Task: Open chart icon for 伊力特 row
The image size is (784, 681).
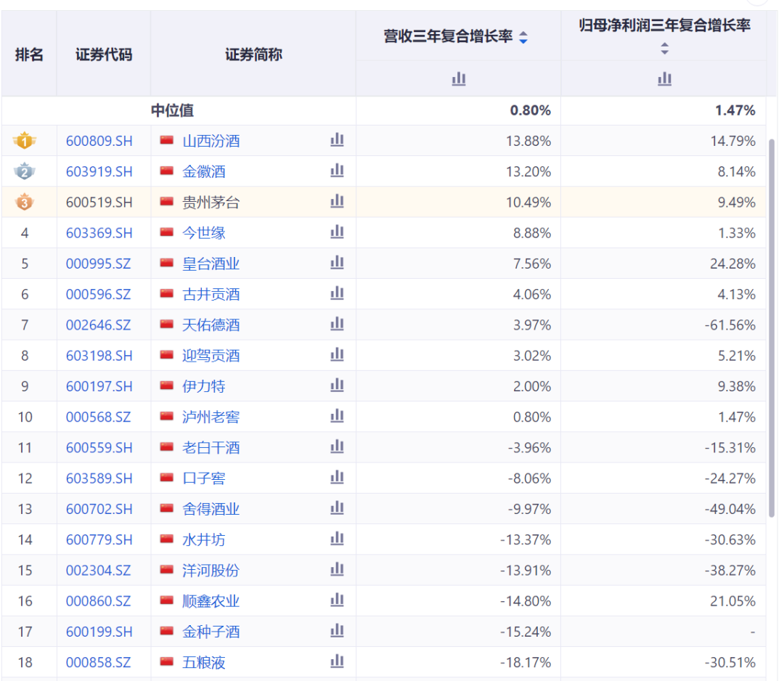Action: coord(337,385)
